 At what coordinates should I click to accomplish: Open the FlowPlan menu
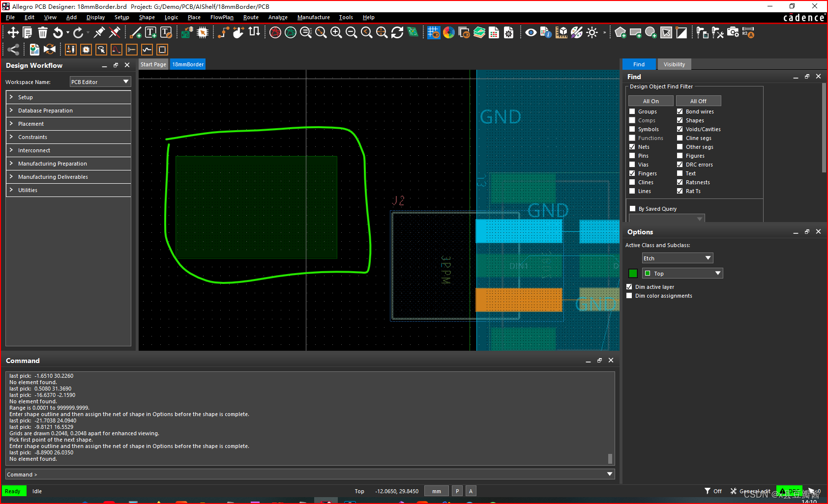(x=222, y=17)
